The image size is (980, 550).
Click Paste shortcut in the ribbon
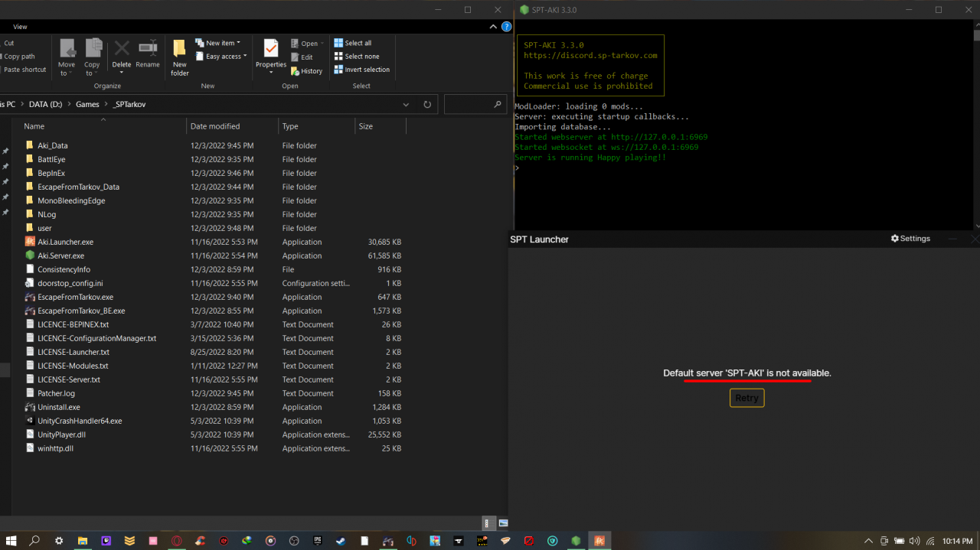click(x=24, y=70)
